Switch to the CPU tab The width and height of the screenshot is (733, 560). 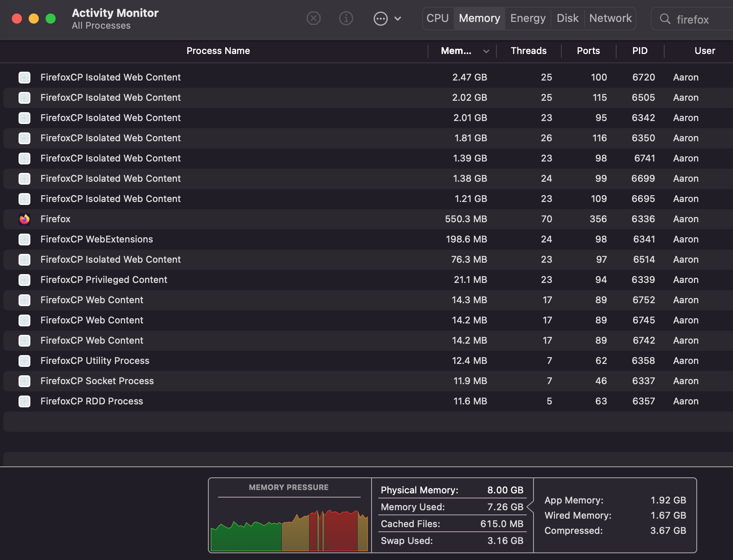438,18
